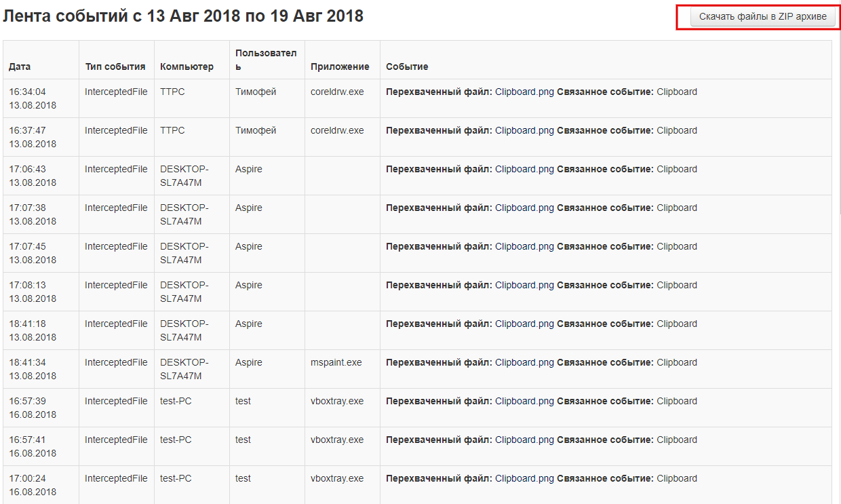This screenshot has width=841, height=504.
Task: Select coreldrw.exe cell in 16:37:47 row
Action: tap(337, 130)
